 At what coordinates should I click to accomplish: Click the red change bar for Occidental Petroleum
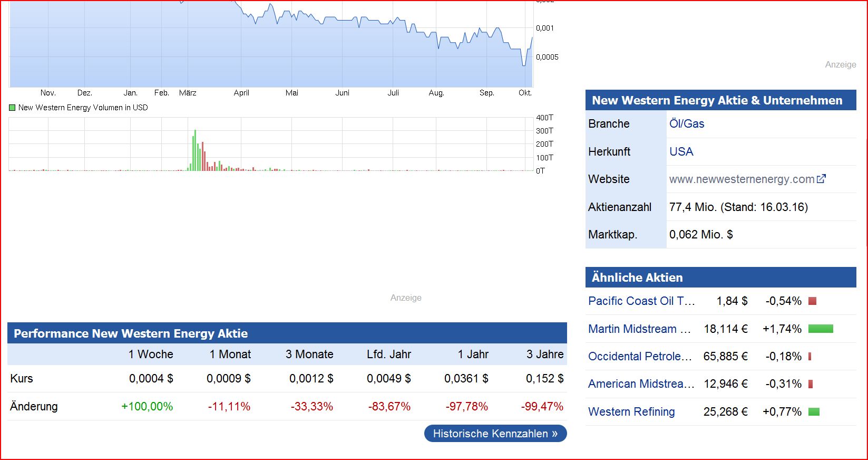pyautogui.click(x=810, y=357)
